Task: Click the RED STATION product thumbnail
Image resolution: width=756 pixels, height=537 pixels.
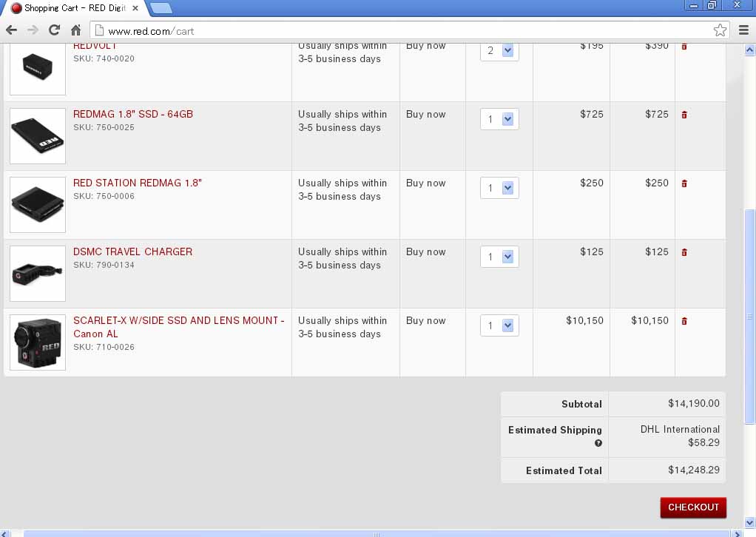Action: (38, 205)
